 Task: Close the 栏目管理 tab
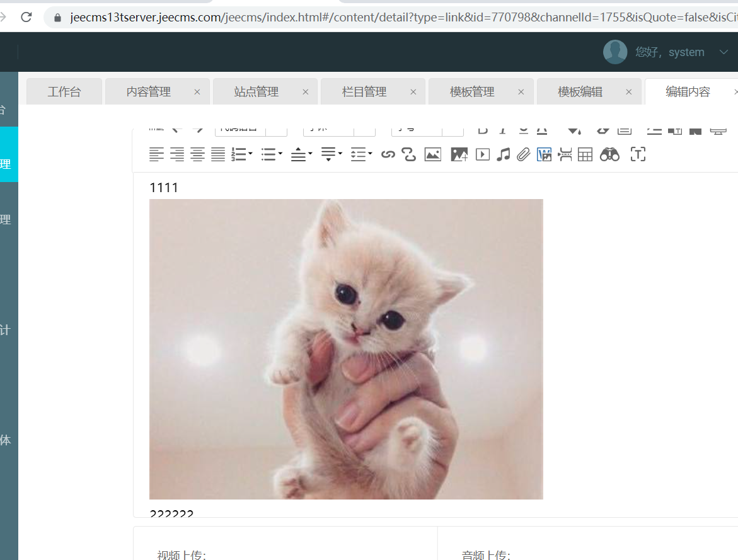click(413, 92)
